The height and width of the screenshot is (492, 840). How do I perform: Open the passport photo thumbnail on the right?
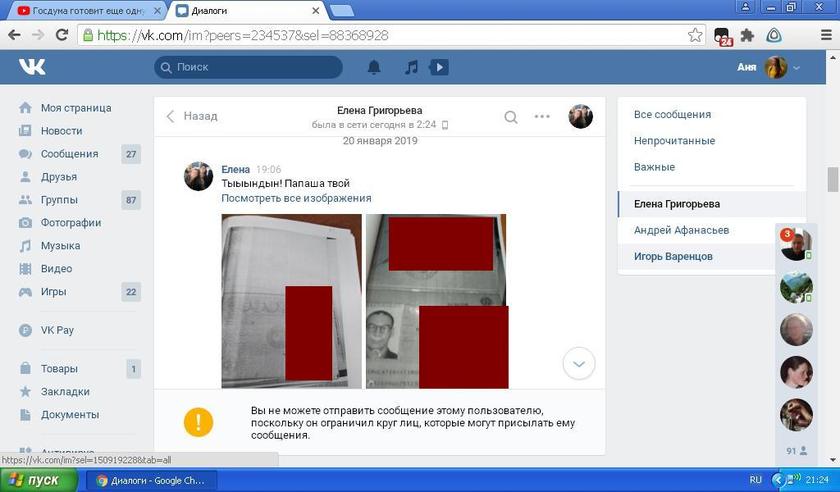(x=436, y=300)
